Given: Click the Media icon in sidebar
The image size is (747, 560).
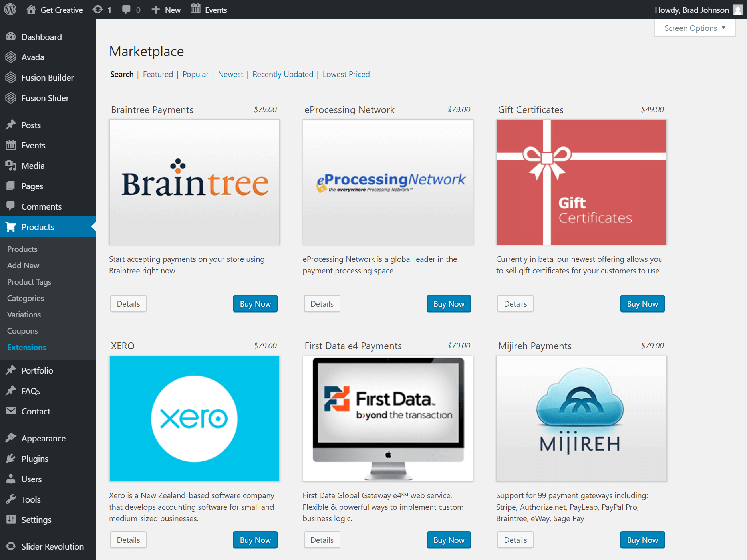Looking at the screenshot, I should click(11, 166).
